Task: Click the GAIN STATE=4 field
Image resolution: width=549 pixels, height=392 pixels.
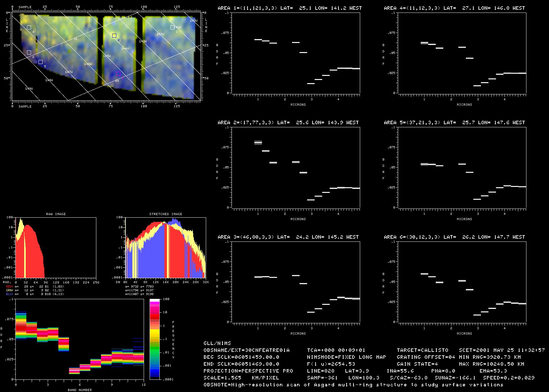Action: [x=418, y=364]
